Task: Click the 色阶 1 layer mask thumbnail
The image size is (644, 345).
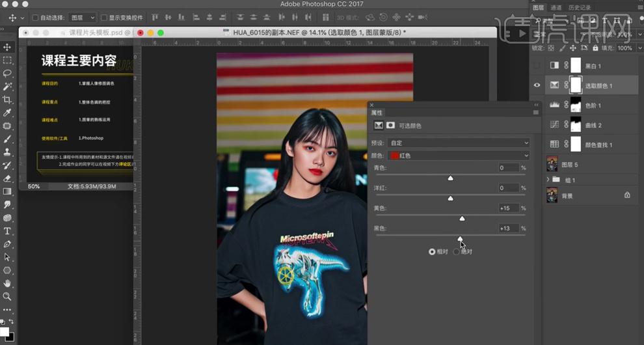Action: 576,105
